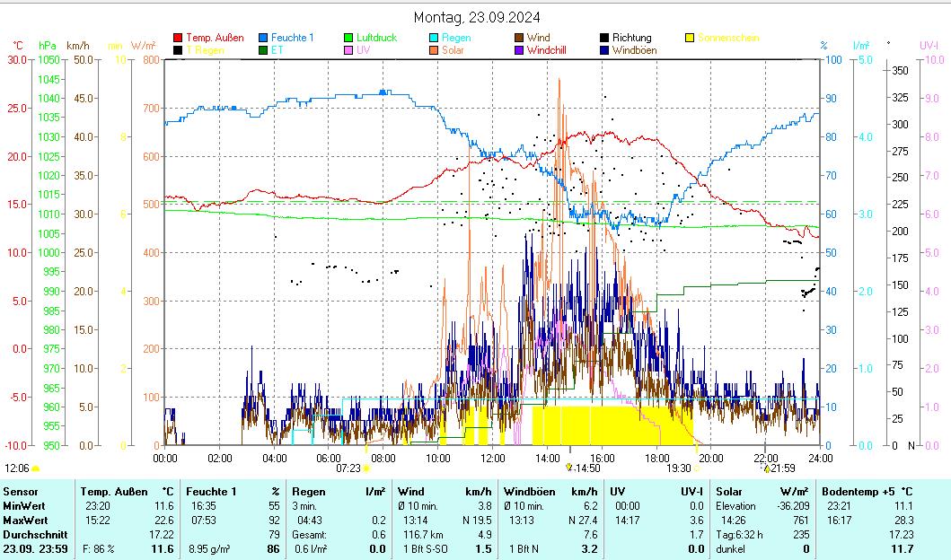Click the purple Windchill legend swatch
The height and width of the screenshot is (560, 951).
pos(519,50)
